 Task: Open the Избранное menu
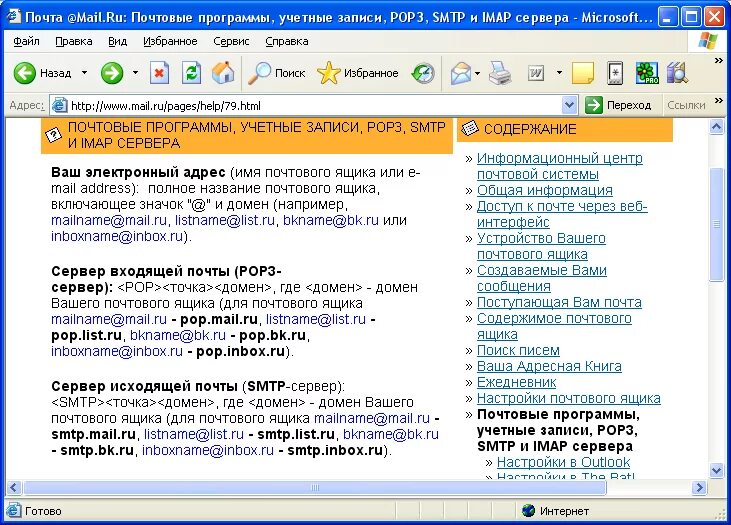pyautogui.click(x=170, y=41)
